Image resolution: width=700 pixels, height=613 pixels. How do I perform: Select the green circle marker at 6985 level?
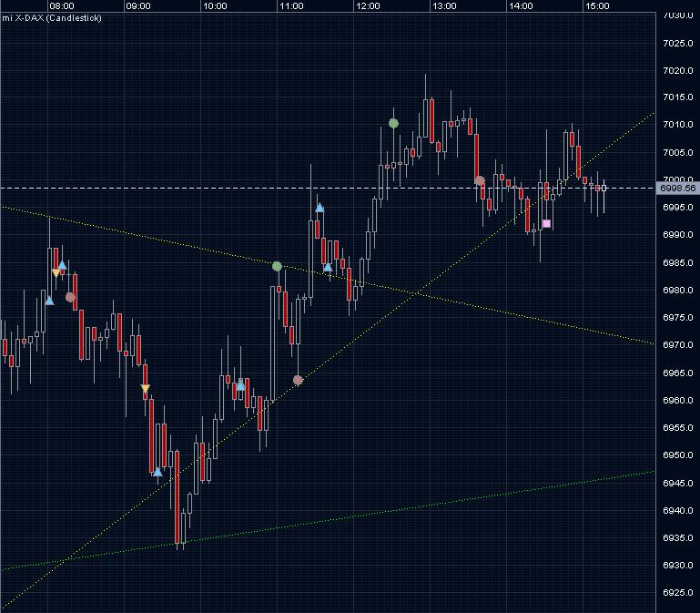277,266
